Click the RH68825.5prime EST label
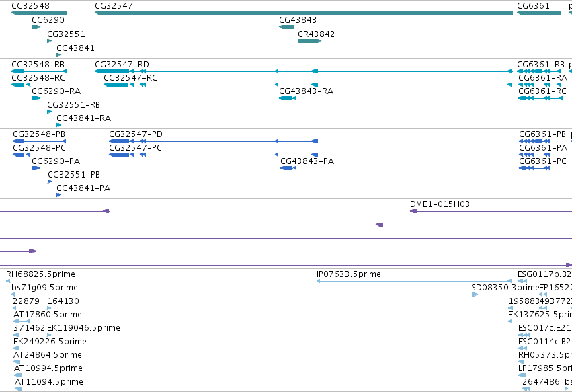The image size is (572, 392). pyautogui.click(x=40, y=274)
